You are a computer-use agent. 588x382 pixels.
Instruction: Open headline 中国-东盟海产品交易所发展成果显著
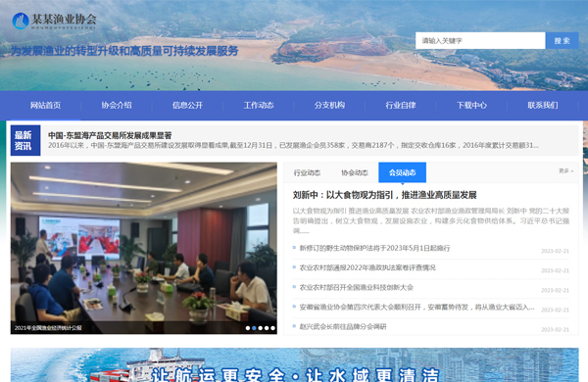click(110, 135)
